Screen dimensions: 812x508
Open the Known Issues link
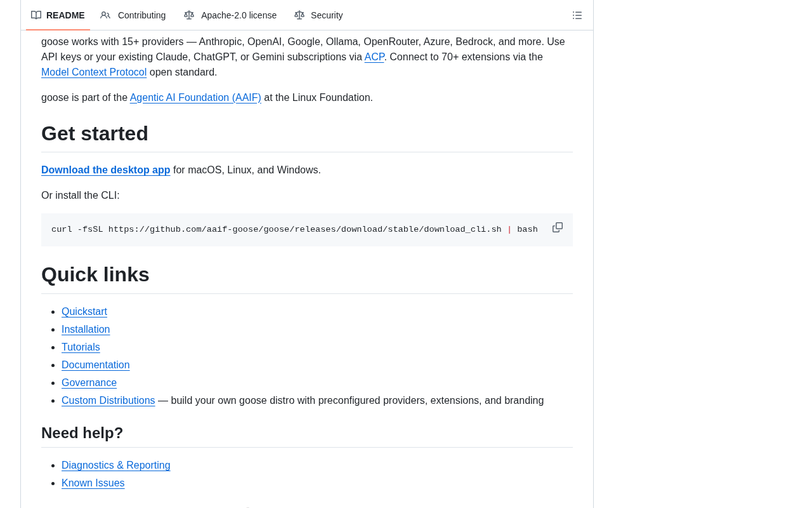click(93, 483)
